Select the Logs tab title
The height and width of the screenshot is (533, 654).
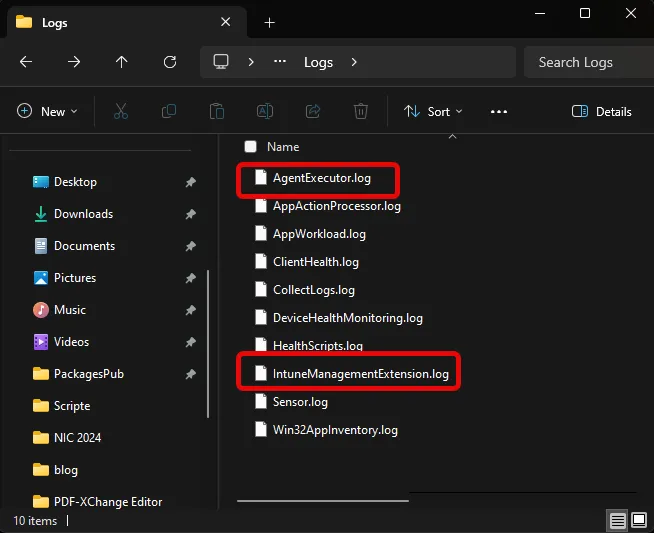pyautogui.click(x=55, y=23)
